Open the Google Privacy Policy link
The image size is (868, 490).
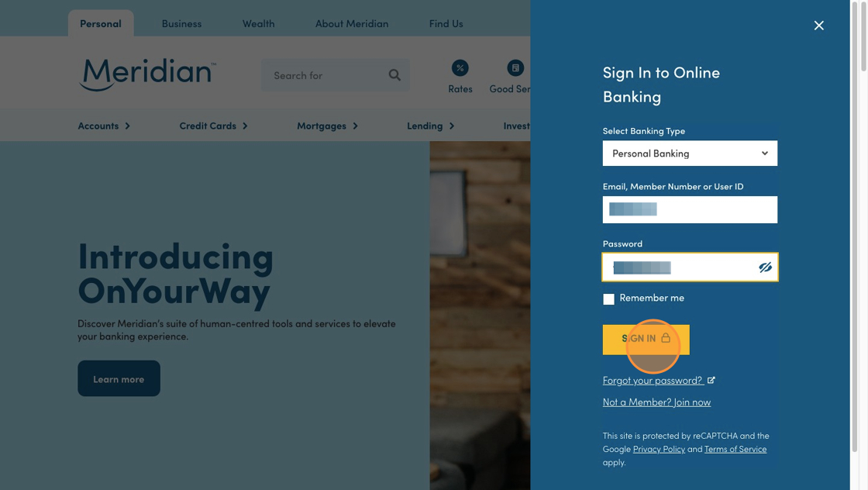coord(659,449)
